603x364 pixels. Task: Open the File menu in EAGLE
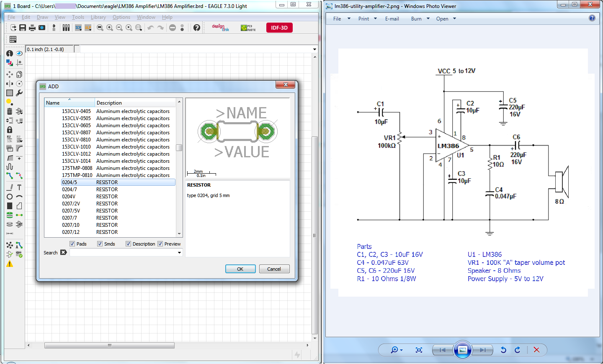tap(11, 17)
